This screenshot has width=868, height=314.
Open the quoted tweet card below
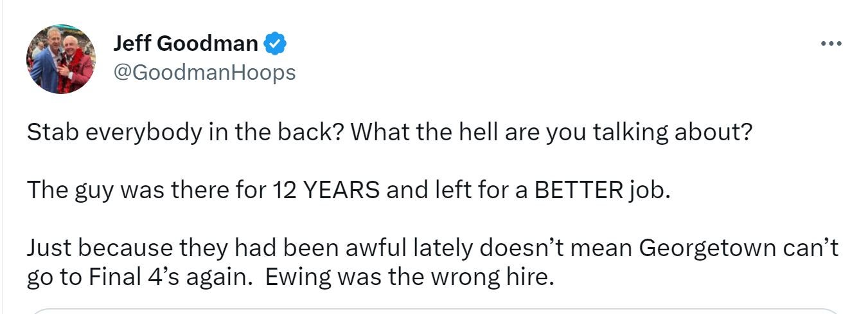point(434,310)
